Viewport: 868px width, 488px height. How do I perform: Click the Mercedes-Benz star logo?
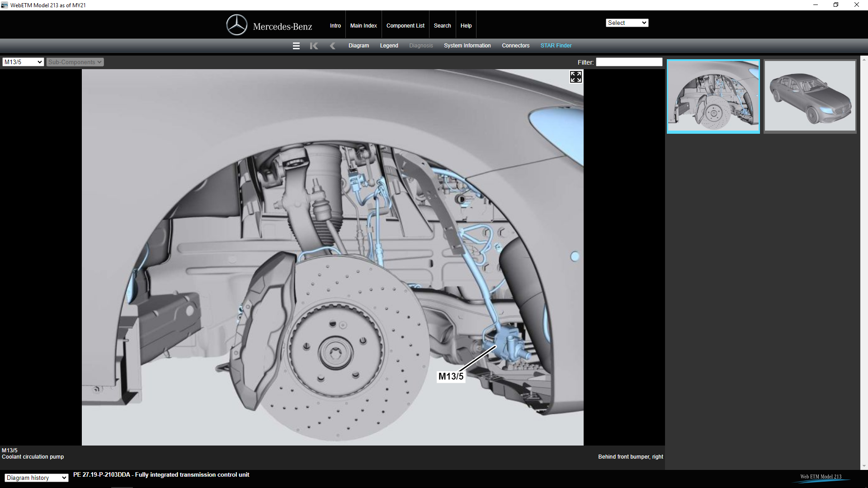(237, 25)
